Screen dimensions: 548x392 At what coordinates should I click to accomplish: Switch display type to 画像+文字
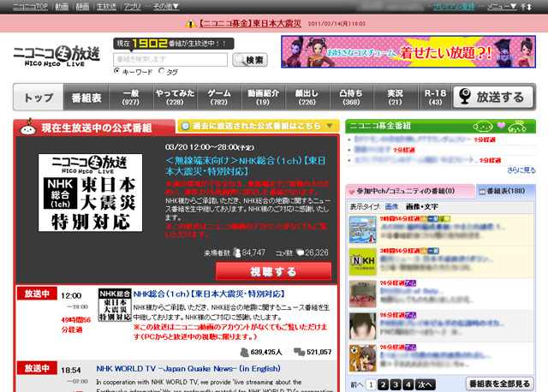click(x=422, y=206)
